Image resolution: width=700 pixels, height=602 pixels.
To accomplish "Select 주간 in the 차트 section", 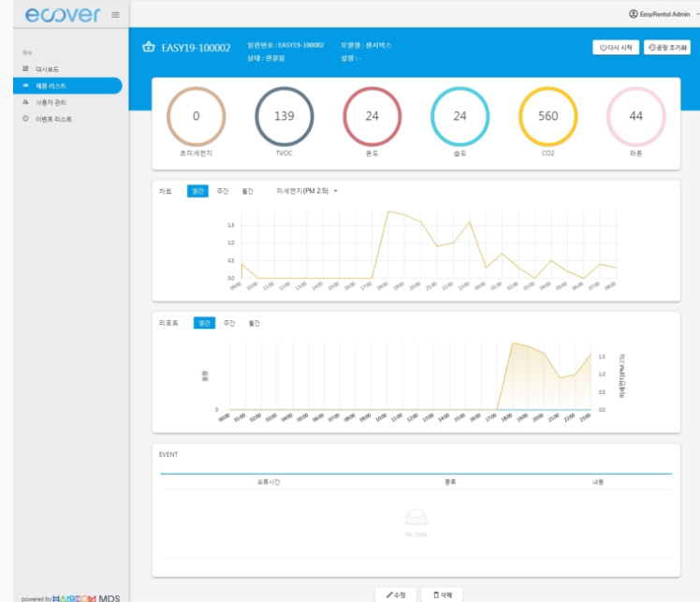I will click(222, 190).
